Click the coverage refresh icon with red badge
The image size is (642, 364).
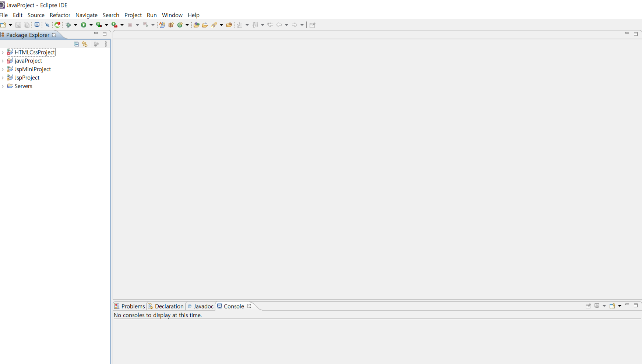click(x=58, y=25)
